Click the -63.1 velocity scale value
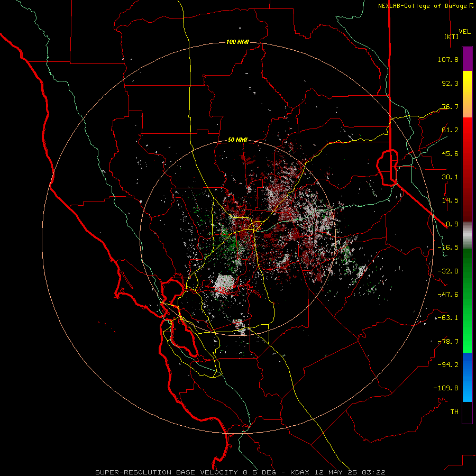The image size is (476, 476). tap(448, 318)
